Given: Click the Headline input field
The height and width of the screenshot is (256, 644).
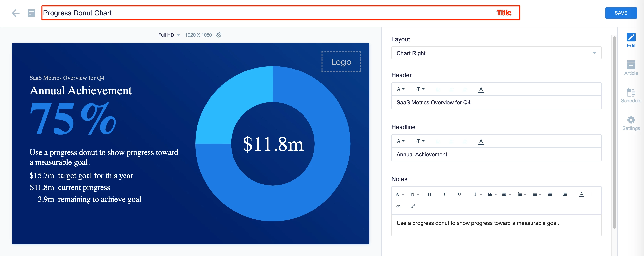Looking at the screenshot, I should [496, 154].
